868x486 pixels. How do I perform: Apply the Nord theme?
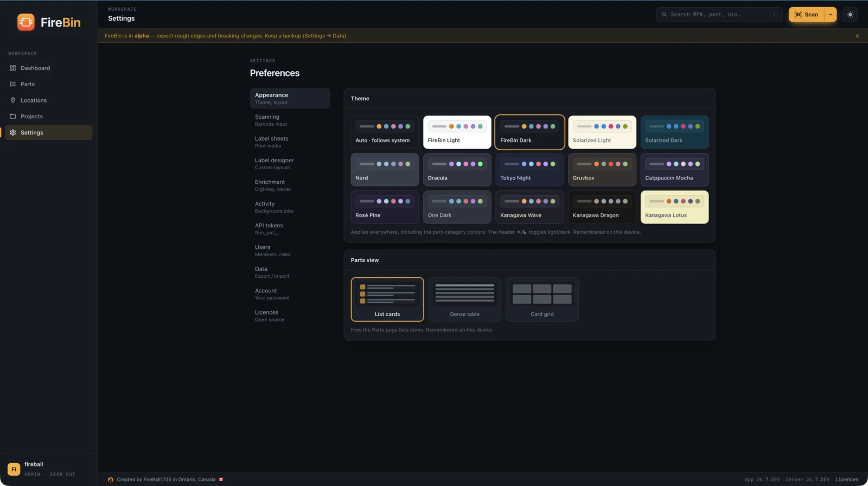coord(385,170)
